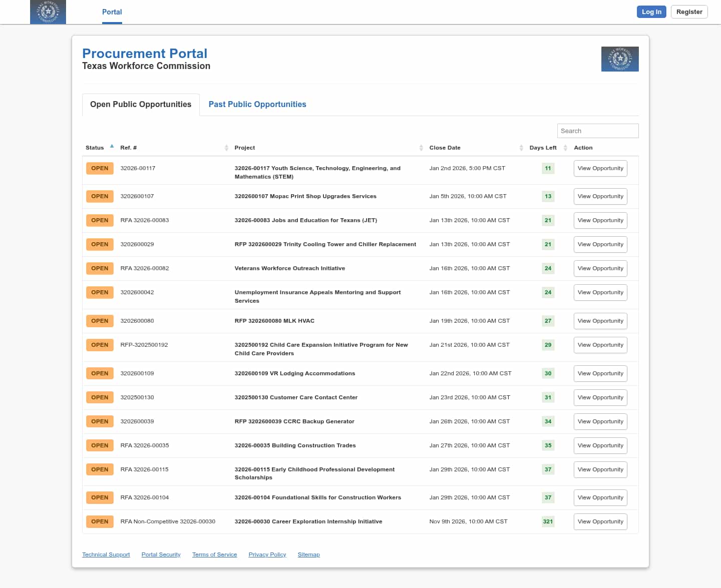The width and height of the screenshot is (721, 588).
Task: View Opportunity for Career Exploration Internship Initiative
Action: [x=600, y=522]
